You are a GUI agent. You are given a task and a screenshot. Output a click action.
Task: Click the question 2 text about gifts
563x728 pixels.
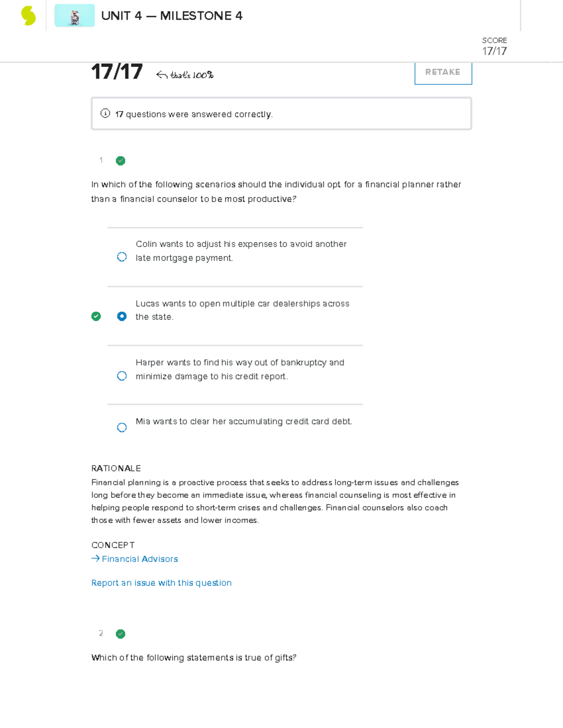click(194, 658)
